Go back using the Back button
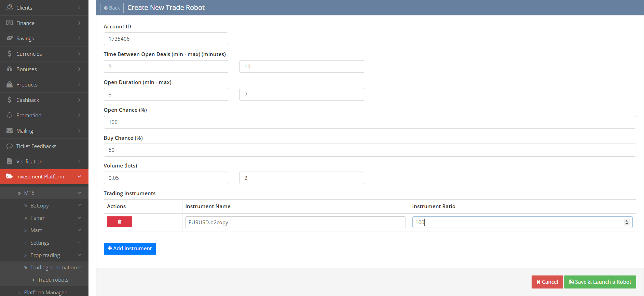 click(x=112, y=8)
